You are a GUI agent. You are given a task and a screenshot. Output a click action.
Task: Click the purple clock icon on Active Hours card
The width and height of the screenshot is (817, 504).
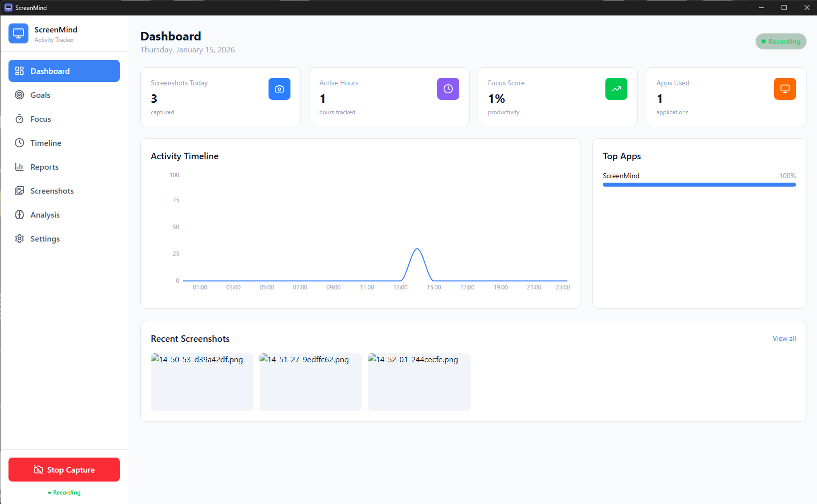click(x=448, y=89)
